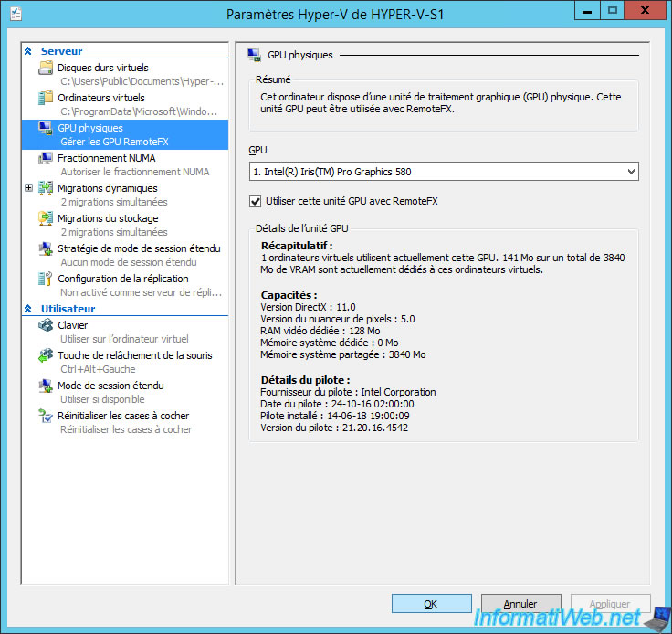The width and height of the screenshot is (672, 634).
Task: Click the Touche de relâchement de la souris icon
Action: 46,355
